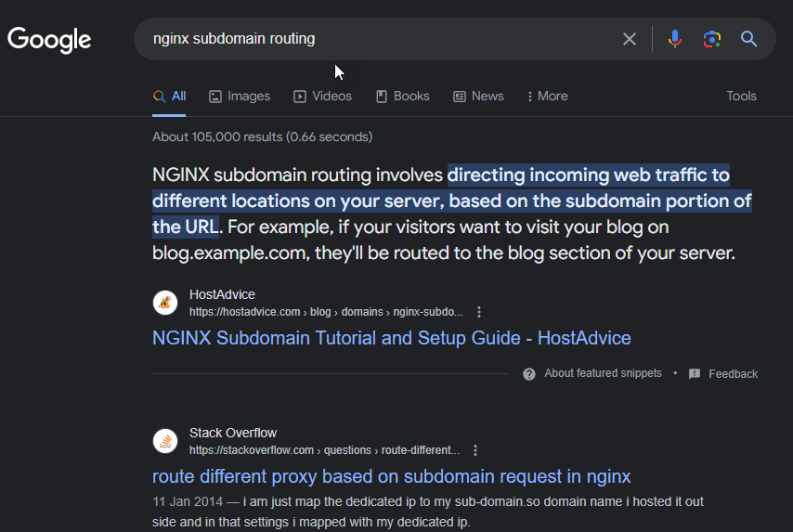Switch to the Books tab

click(403, 96)
